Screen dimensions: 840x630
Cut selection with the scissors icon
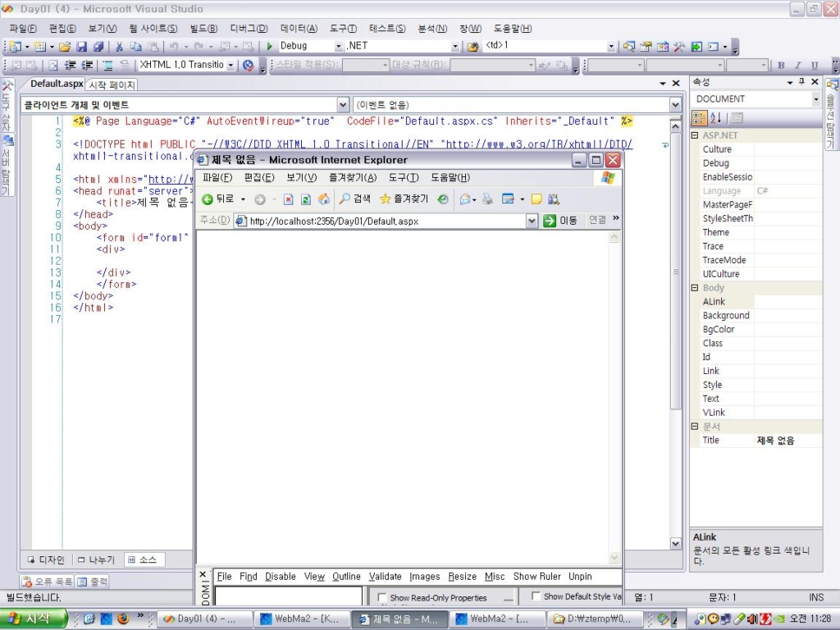(120, 47)
